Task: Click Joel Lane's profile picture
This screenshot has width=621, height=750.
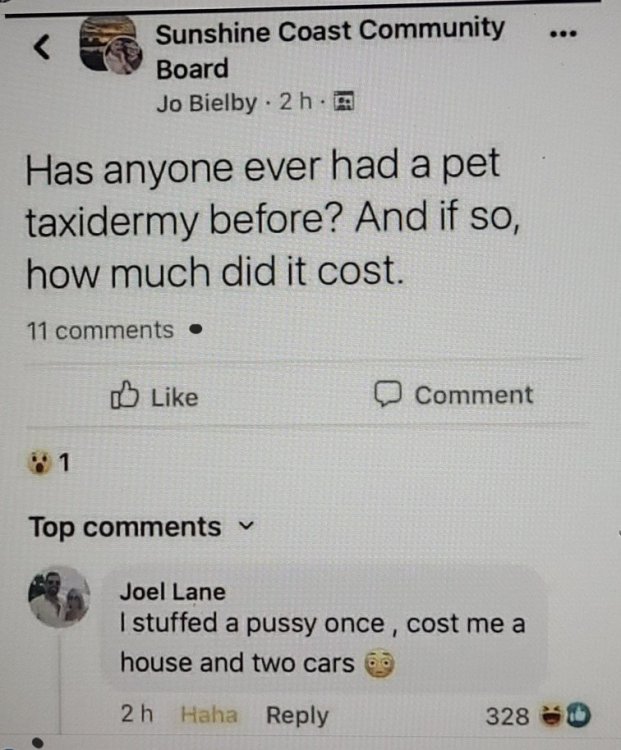Action: click(x=59, y=597)
